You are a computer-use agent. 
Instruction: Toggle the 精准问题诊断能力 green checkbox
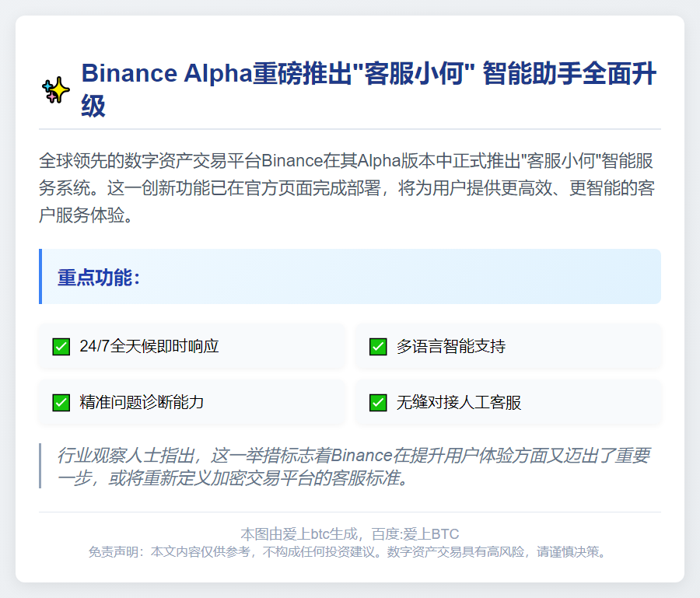point(61,403)
